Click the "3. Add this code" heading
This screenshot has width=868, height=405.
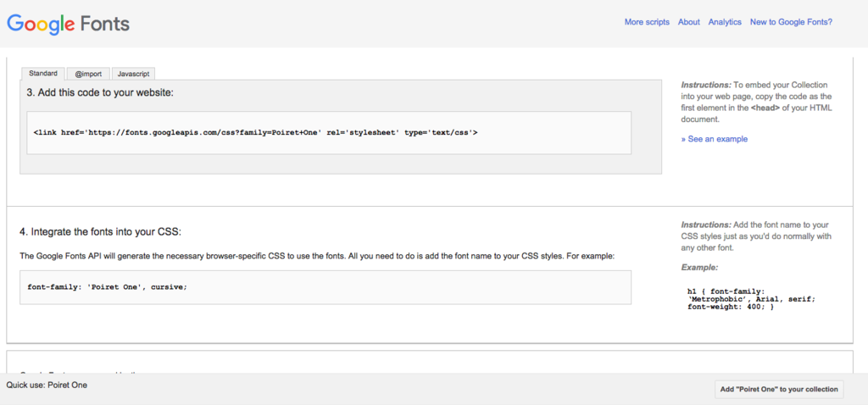(x=106, y=92)
